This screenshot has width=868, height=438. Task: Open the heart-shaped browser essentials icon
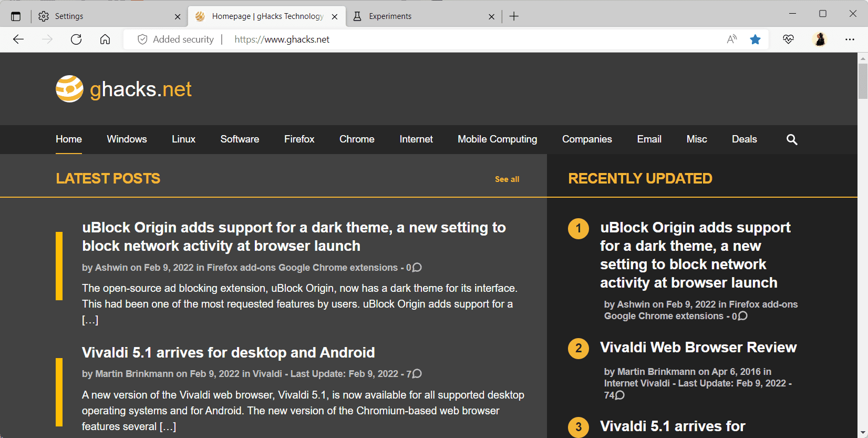tap(788, 39)
